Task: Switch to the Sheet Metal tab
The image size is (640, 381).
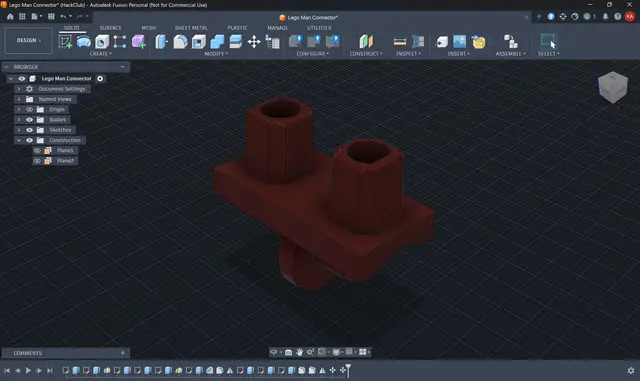Action: [x=191, y=28]
